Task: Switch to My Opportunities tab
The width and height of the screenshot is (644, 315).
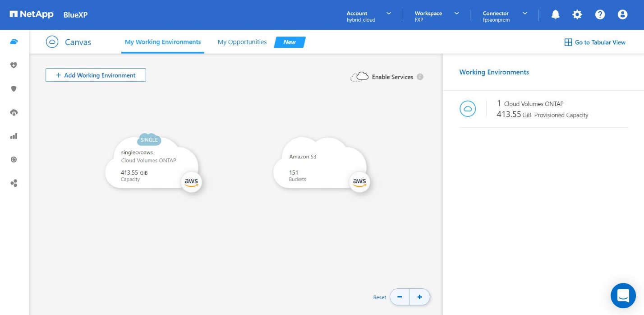Action: pyautogui.click(x=242, y=42)
